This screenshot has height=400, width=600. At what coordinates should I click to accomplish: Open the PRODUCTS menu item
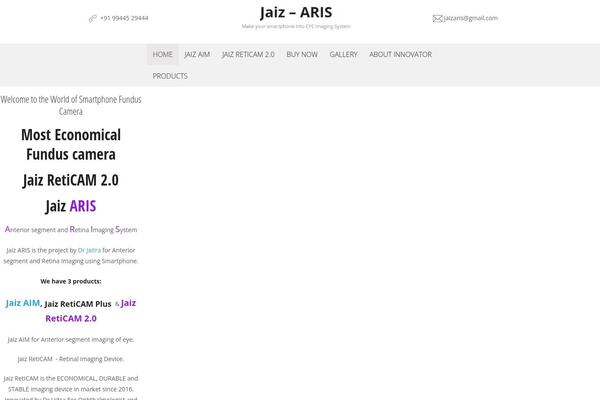(x=170, y=76)
